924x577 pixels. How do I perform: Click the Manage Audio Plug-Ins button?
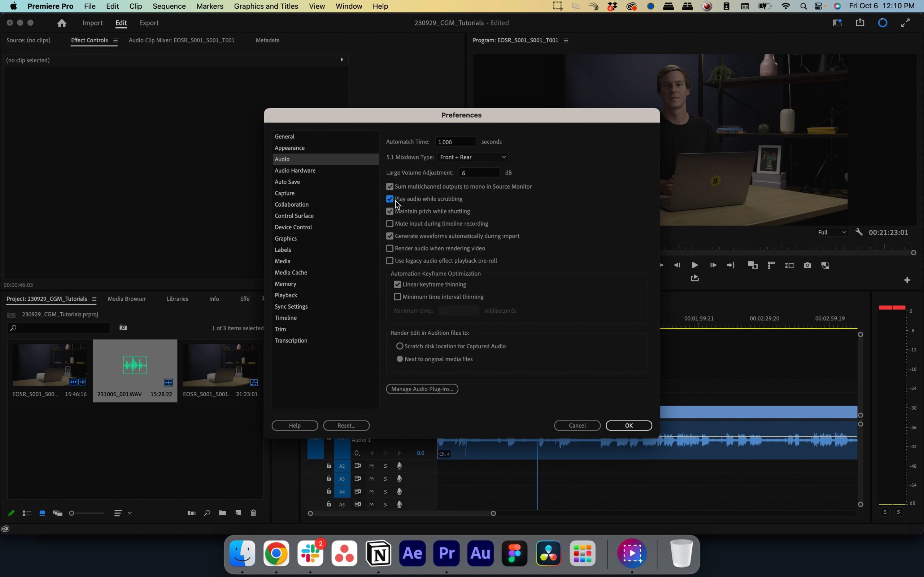(422, 388)
